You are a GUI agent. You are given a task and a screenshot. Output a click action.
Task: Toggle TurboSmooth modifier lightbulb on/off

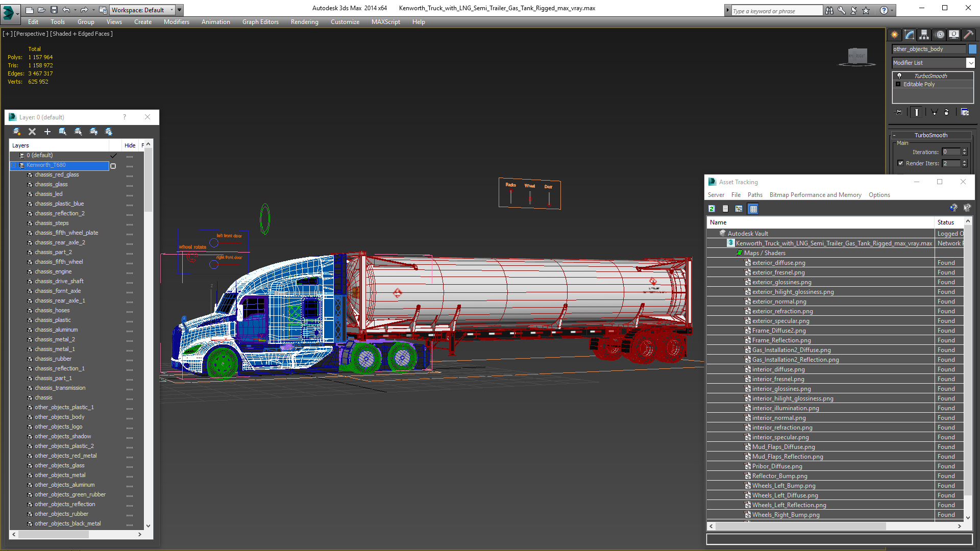899,76
